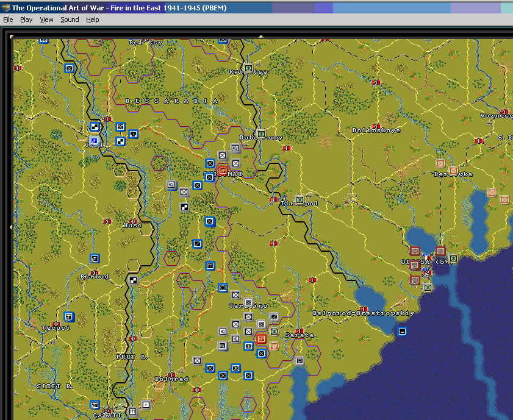The height and width of the screenshot is (420, 513).
Task: Select the gray checkered unit on the Prut border
Action: 133,280
